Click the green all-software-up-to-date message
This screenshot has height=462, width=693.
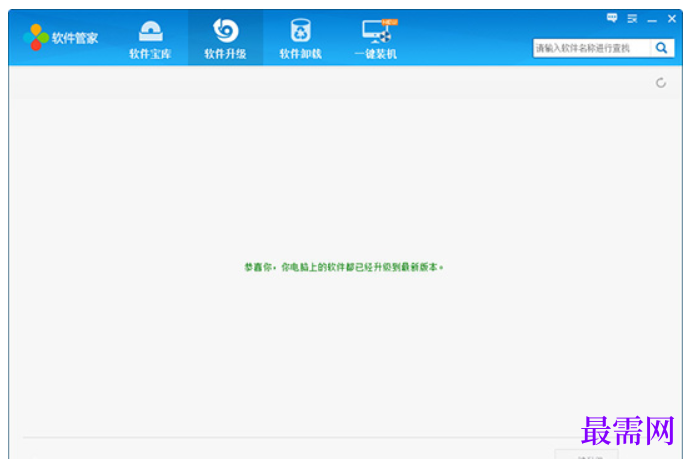(344, 267)
